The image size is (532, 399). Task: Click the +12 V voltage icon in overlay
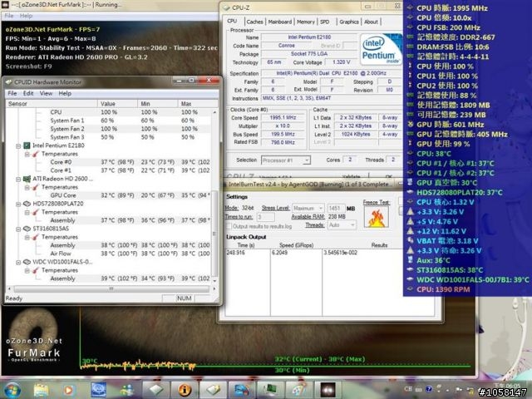410,231
